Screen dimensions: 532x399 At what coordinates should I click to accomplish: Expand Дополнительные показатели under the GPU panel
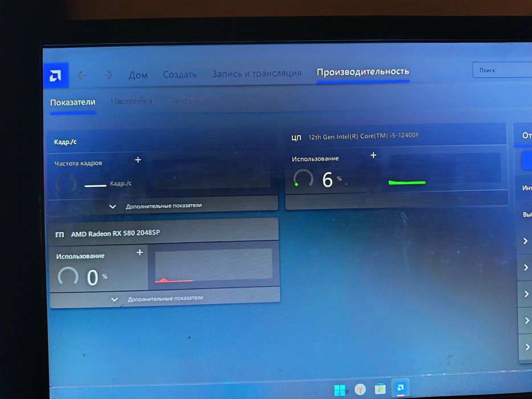coord(165,298)
